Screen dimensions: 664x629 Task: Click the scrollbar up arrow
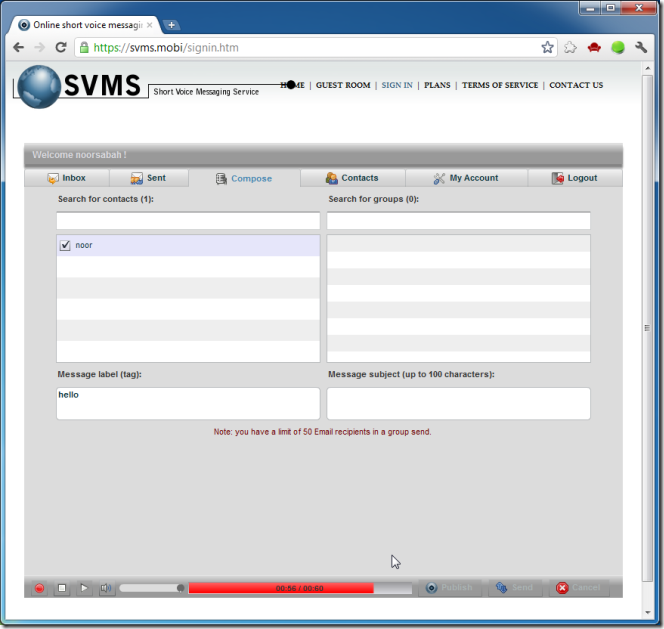point(647,68)
